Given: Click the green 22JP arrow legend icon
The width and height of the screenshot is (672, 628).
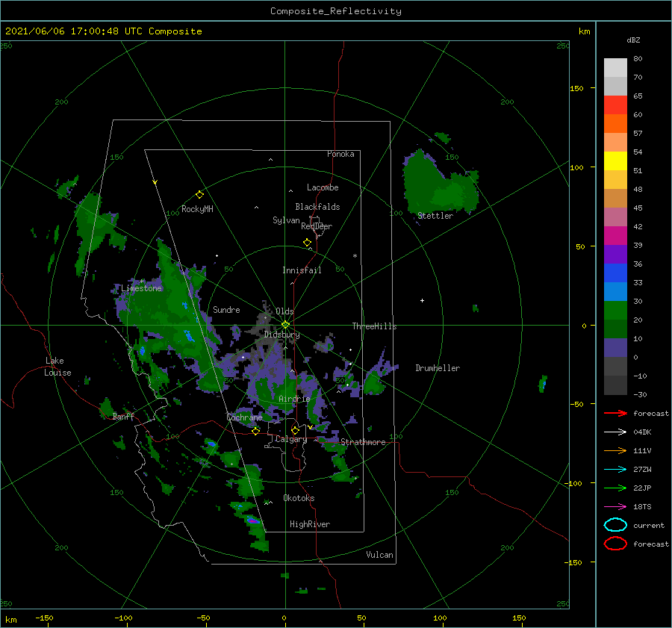Looking at the screenshot, I should point(615,488).
